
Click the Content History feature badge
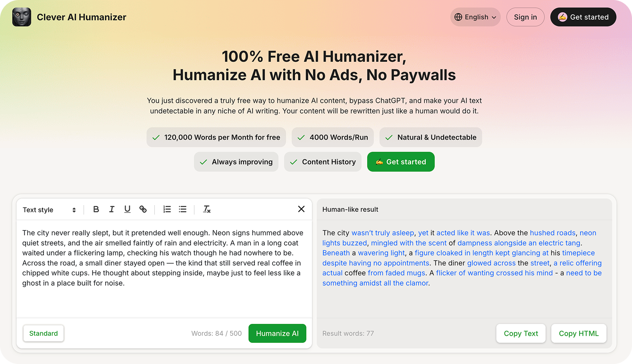pyautogui.click(x=323, y=162)
